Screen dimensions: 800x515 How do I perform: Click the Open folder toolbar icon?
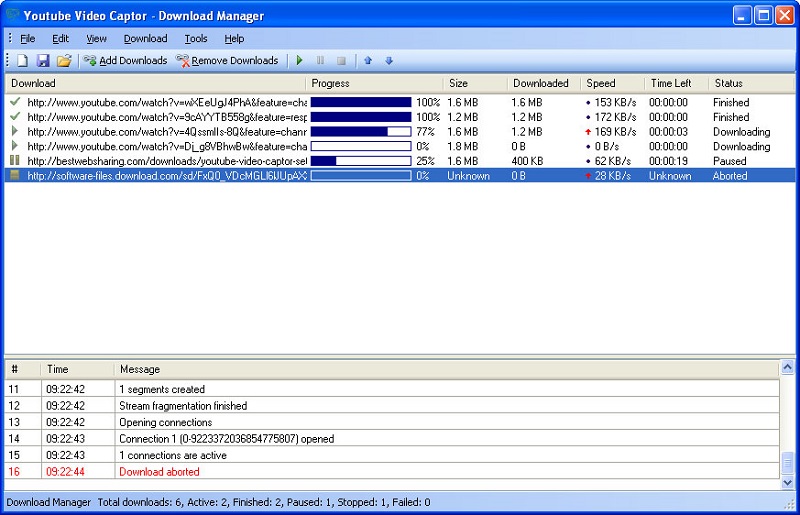(x=64, y=61)
